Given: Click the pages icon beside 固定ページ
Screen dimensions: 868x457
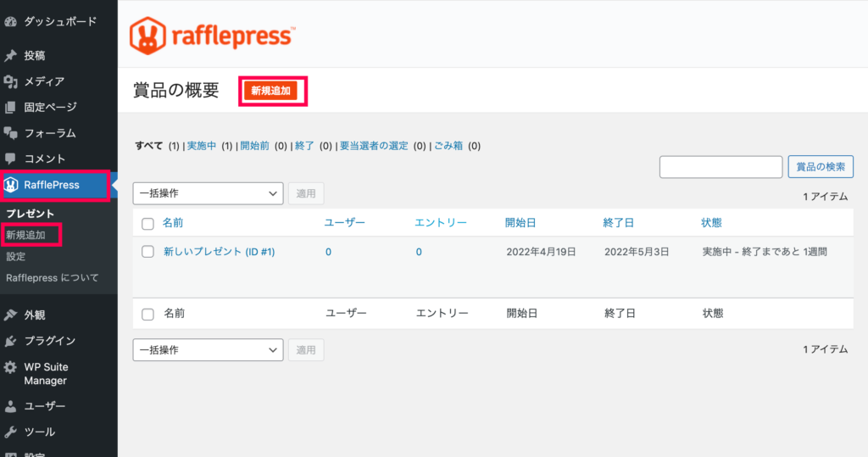Looking at the screenshot, I should [x=10, y=107].
